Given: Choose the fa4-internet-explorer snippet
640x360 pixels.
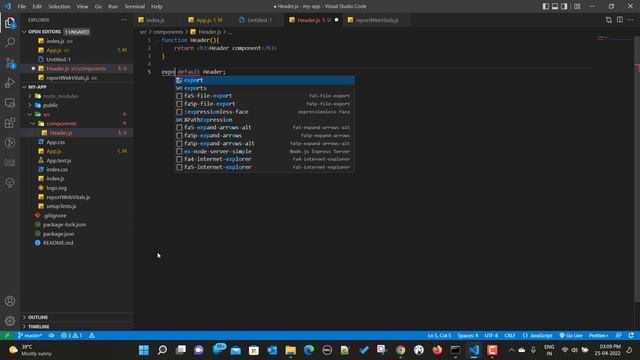Looking at the screenshot, I should 264,159.
